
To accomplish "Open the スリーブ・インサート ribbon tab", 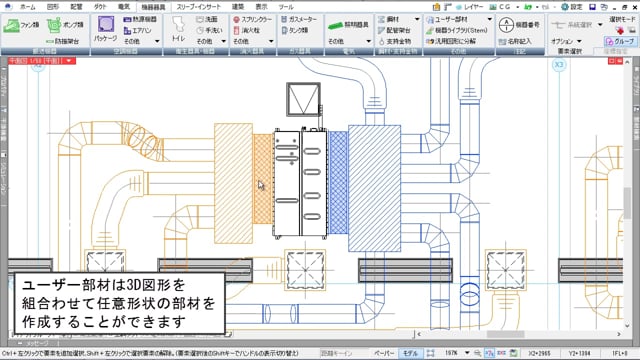I will click(198, 7).
